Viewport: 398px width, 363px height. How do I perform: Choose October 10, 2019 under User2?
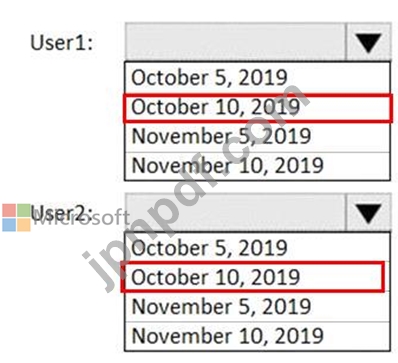coord(253,277)
